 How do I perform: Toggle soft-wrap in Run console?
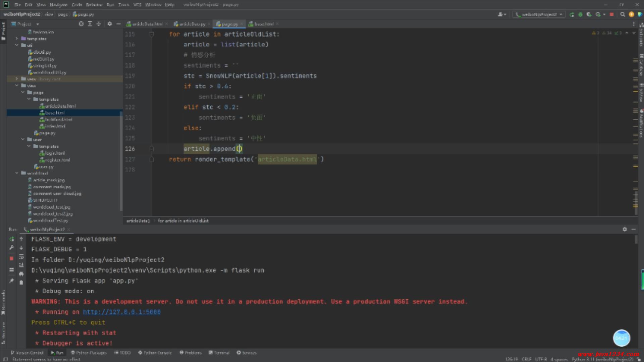pos(21,257)
